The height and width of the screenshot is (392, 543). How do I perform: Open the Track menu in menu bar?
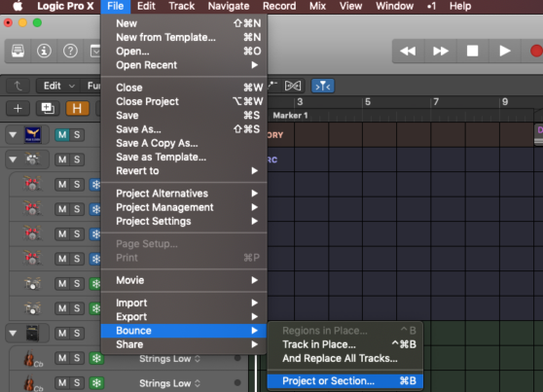(x=181, y=6)
